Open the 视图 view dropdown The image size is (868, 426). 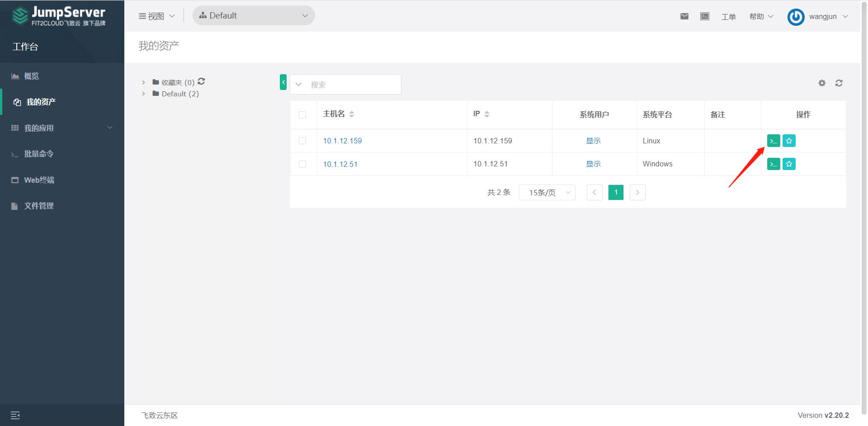coord(156,15)
